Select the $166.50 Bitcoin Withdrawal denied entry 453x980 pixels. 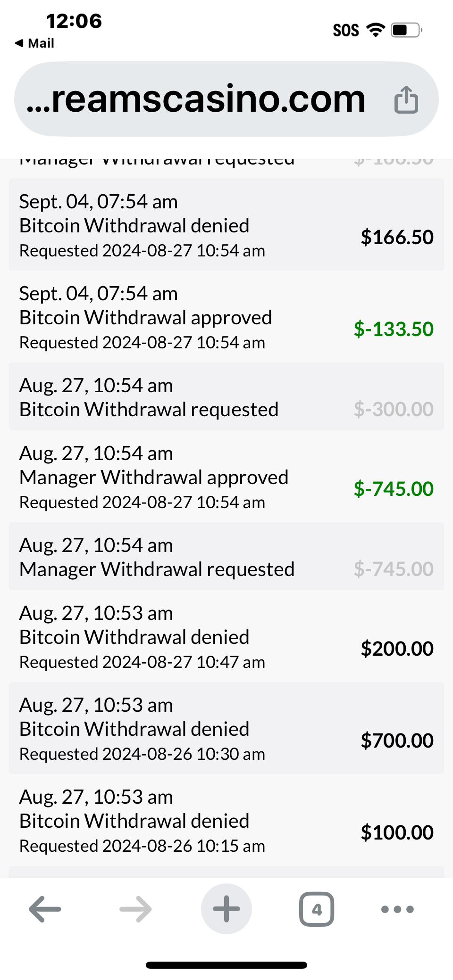coord(226,225)
